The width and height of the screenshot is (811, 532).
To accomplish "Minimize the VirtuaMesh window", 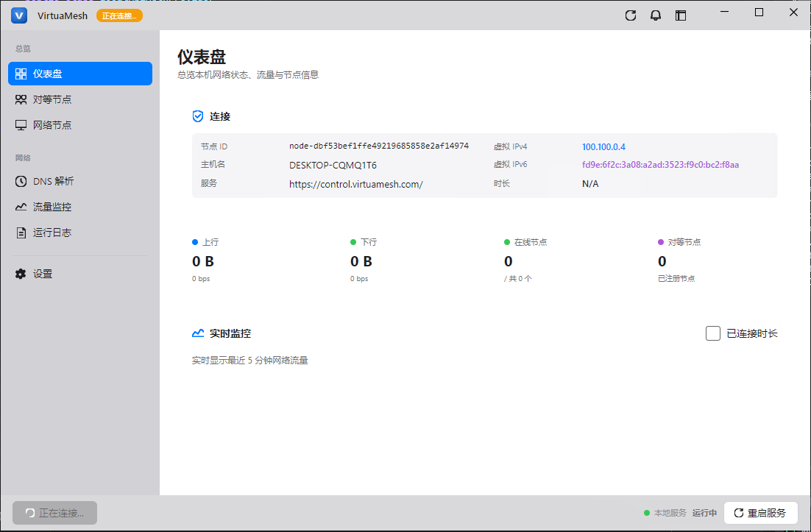I will [725, 13].
